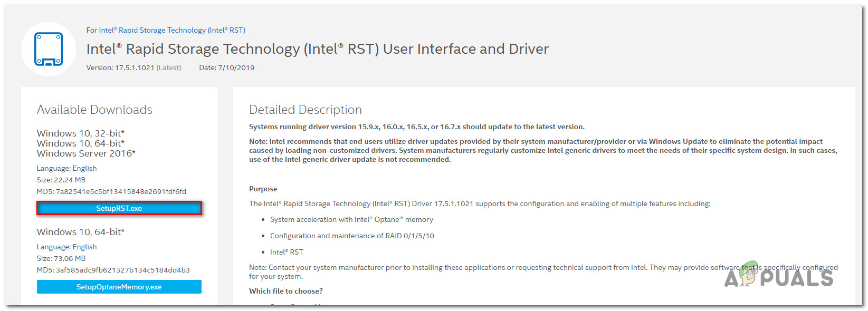Download the SetupRST.exe file

119,208
